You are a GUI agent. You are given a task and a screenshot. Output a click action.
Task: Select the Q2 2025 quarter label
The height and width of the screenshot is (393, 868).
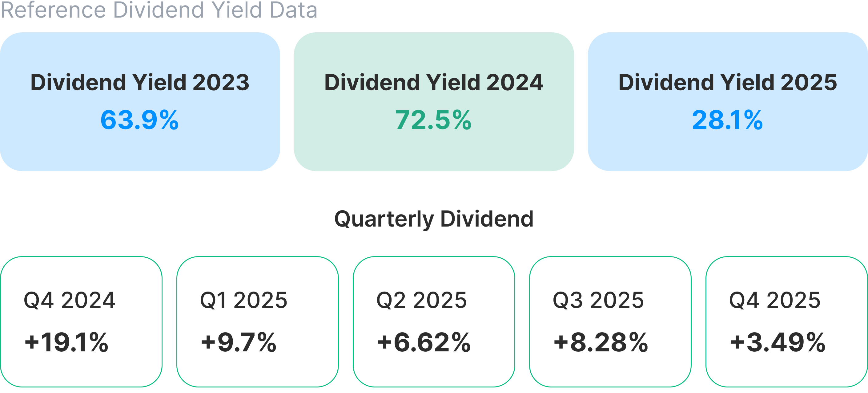pos(421,300)
